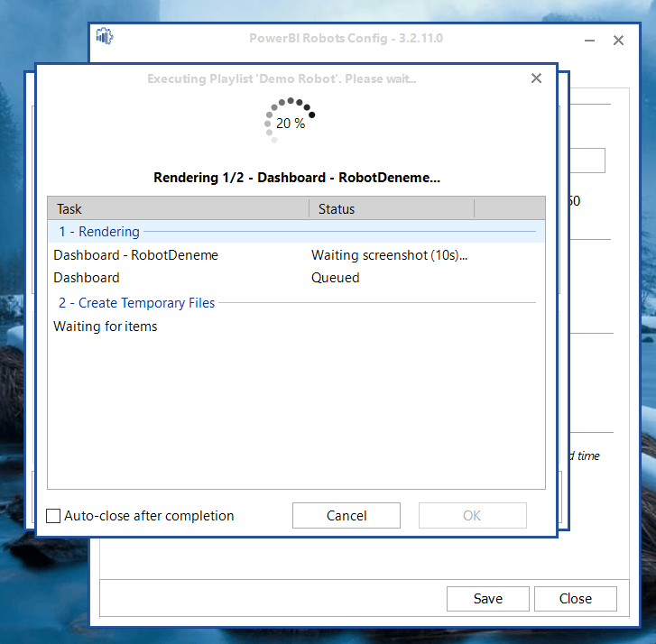Collapse the '1 - Rendering' group
Image resolution: width=656 pixels, height=644 pixels.
[99, 232]
